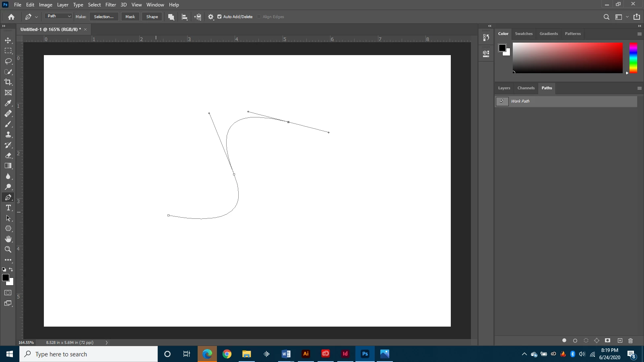Viewport: 644px width, 362px height.
Task: Collapse the right panels double arrow
Action: tap(640, 26)
